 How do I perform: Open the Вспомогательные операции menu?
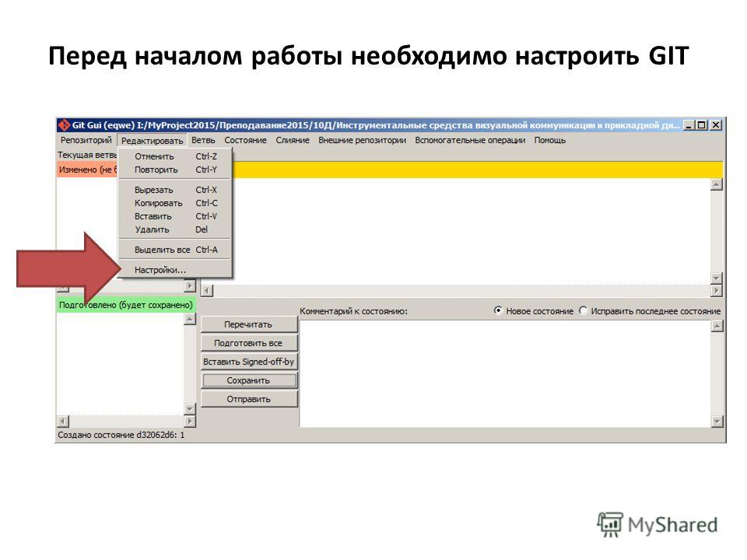(x=470, y=140)
